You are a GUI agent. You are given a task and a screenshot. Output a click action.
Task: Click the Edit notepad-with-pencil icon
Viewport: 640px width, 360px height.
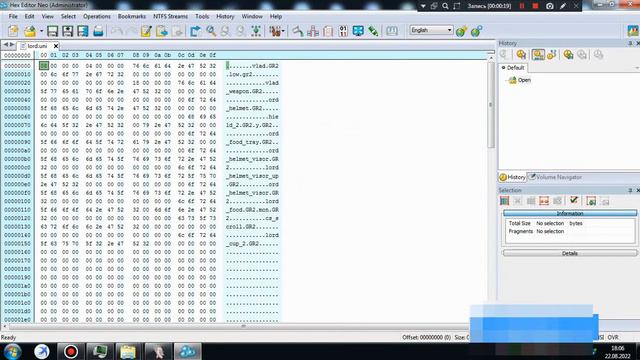tap(146, 31)
